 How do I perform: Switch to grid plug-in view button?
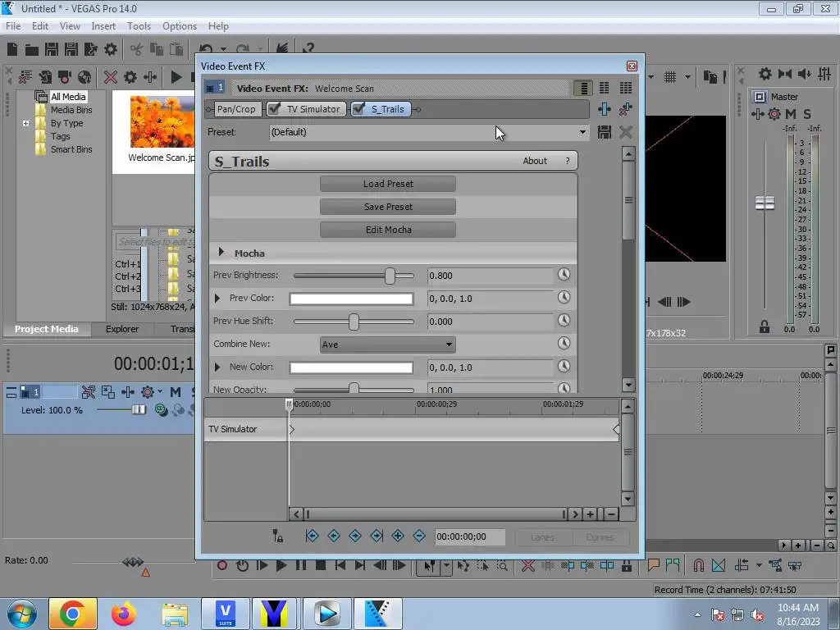coord(625,88)
